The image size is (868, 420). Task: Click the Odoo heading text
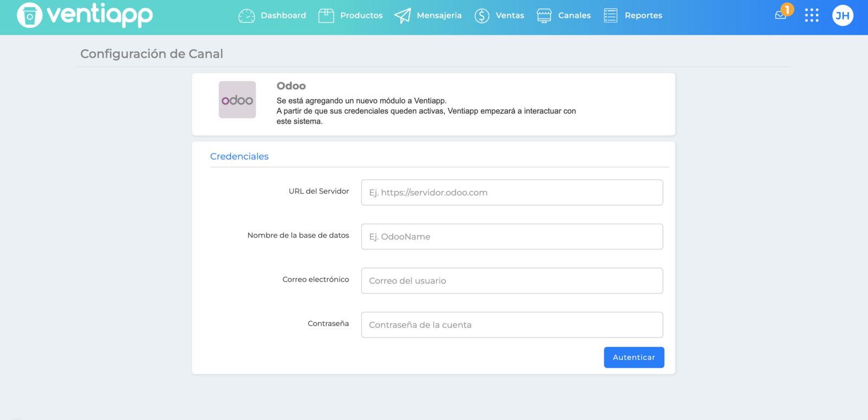coord(291,86)
